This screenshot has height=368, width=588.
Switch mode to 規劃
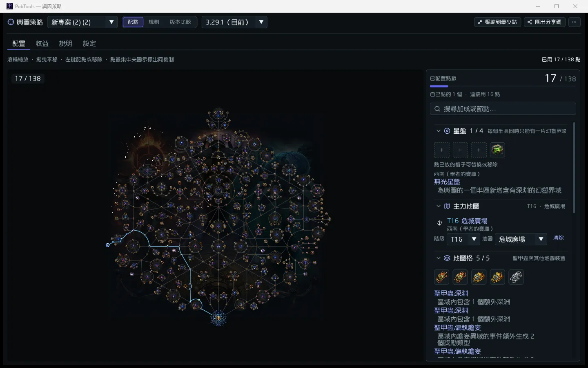(x=154, y=22)
